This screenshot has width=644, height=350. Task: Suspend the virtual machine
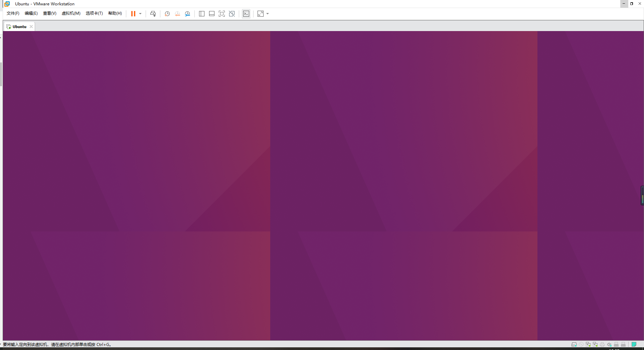click(x=133, y=14)
